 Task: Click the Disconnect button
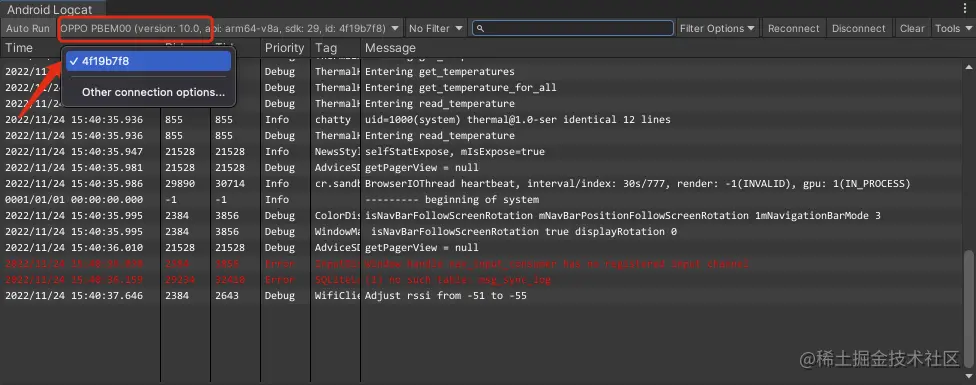pyautogui.click(x=858, y=29)
